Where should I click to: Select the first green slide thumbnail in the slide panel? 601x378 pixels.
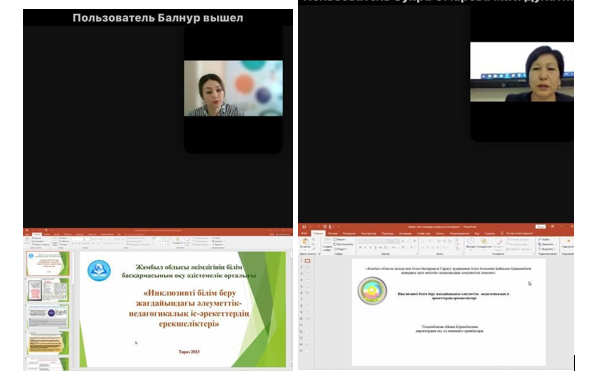(48, 263)
